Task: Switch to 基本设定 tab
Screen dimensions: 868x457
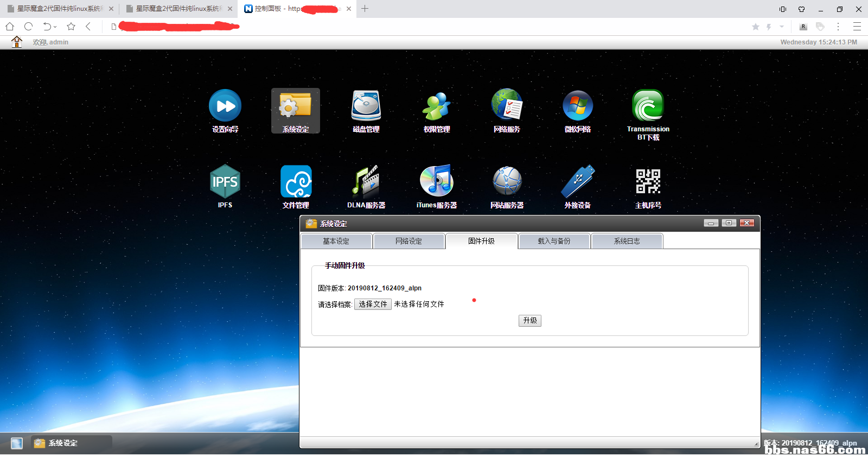Action: pos(336,241)
